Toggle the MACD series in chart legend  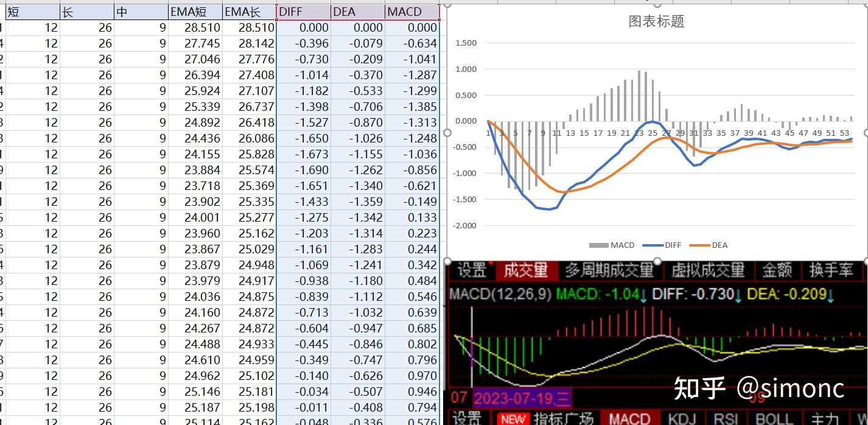[x=612, y=245]
